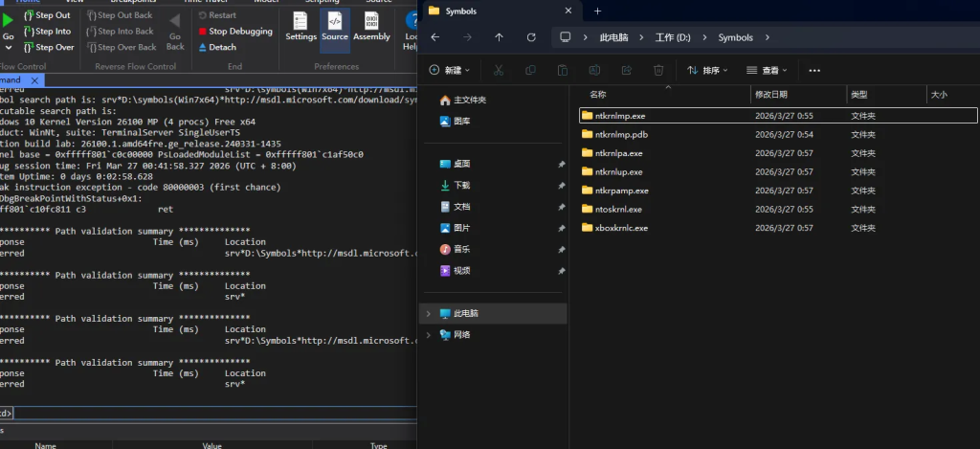This screenshot has width=980, height=449.
Task: Click the Go Back button
Action: [175, 32]
